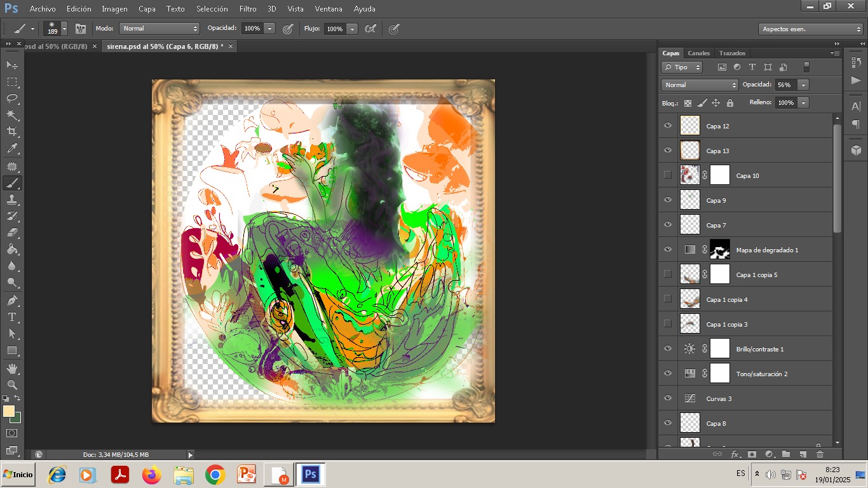Open the layer blend mode Normal dropdown
This screenshot has height=488, width=868.
(x=700, y=85)
